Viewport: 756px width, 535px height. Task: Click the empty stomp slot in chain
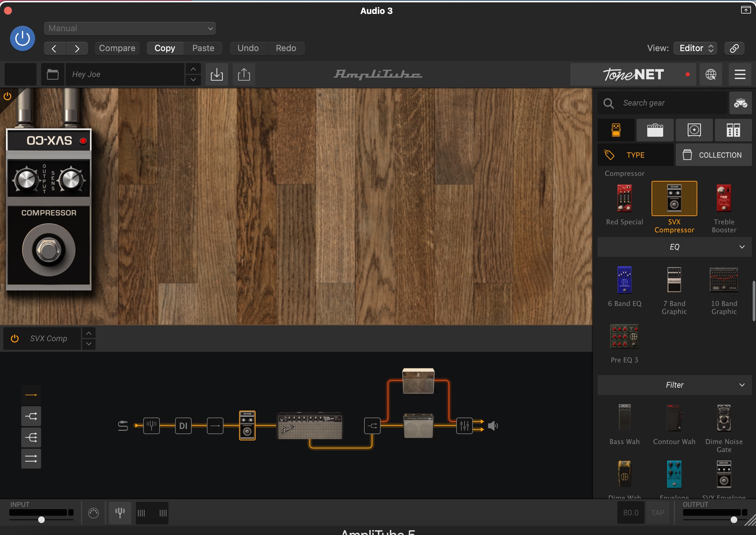tap(215, 426)
